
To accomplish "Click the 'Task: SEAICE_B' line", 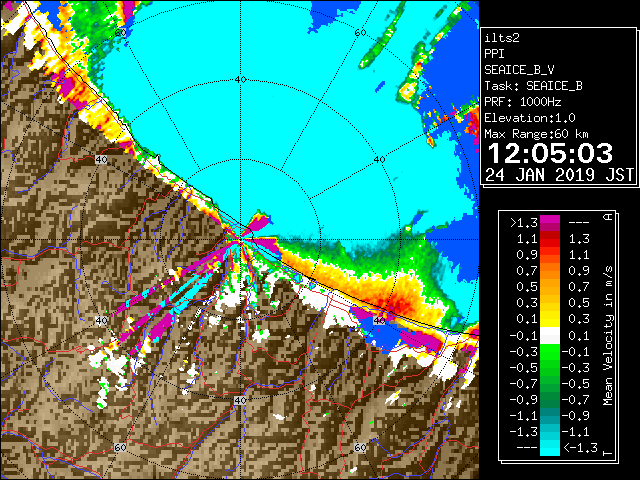I will pos(533,86).
